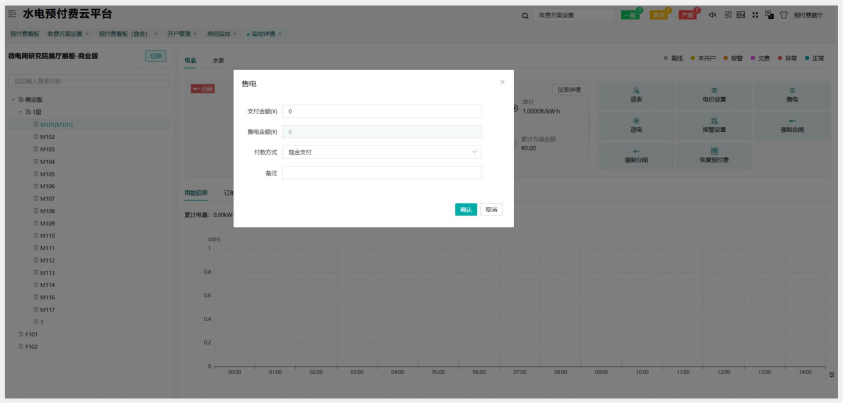Switch to the 预付费看板（宿舍）tab
Screen dimensions: 843x403
123,34
